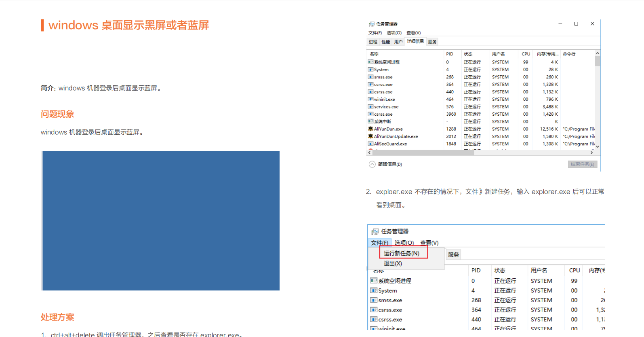Click the wininit.exe process icon in the 详细信息 tab window

pyautogui.click(x=370, y=99)
